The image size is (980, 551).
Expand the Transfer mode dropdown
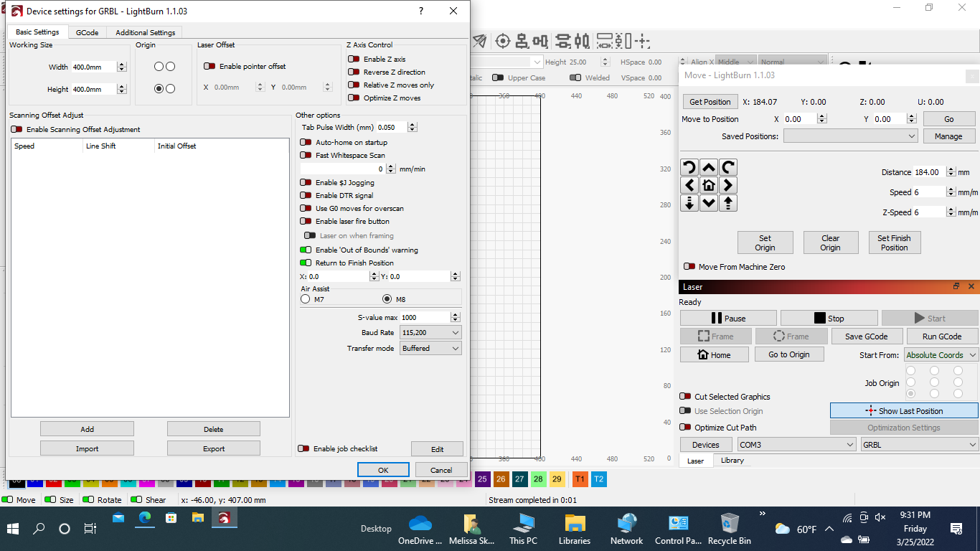(430, 349)
